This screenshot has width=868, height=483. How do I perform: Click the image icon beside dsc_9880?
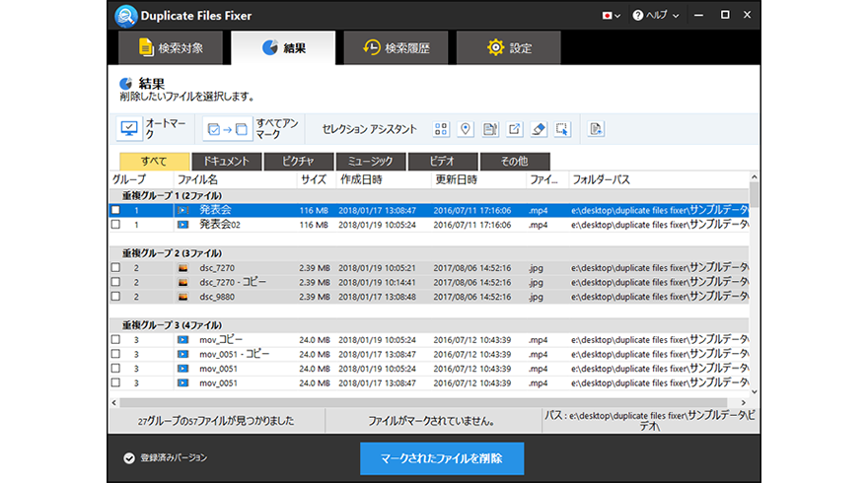click(x=182, y=297)
